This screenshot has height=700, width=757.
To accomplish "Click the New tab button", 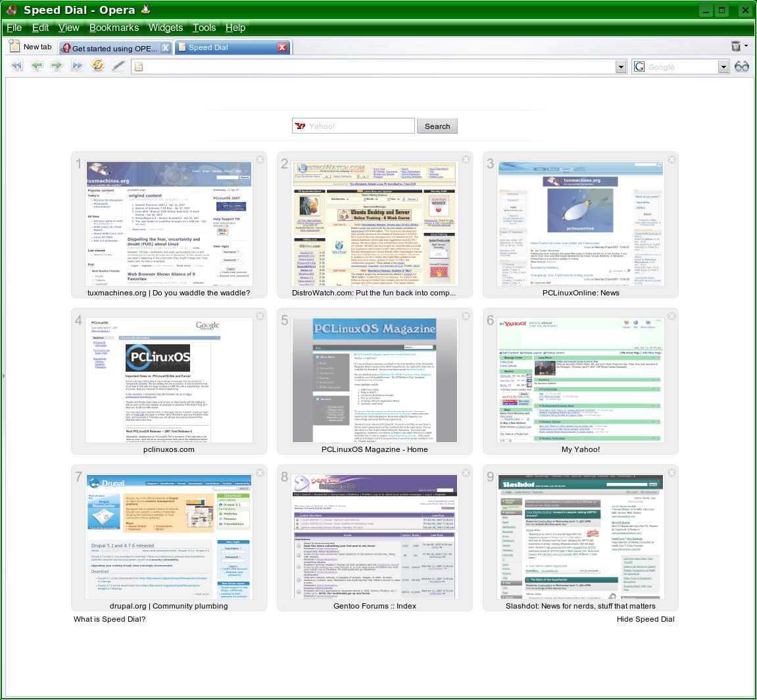I will [31, 47].
